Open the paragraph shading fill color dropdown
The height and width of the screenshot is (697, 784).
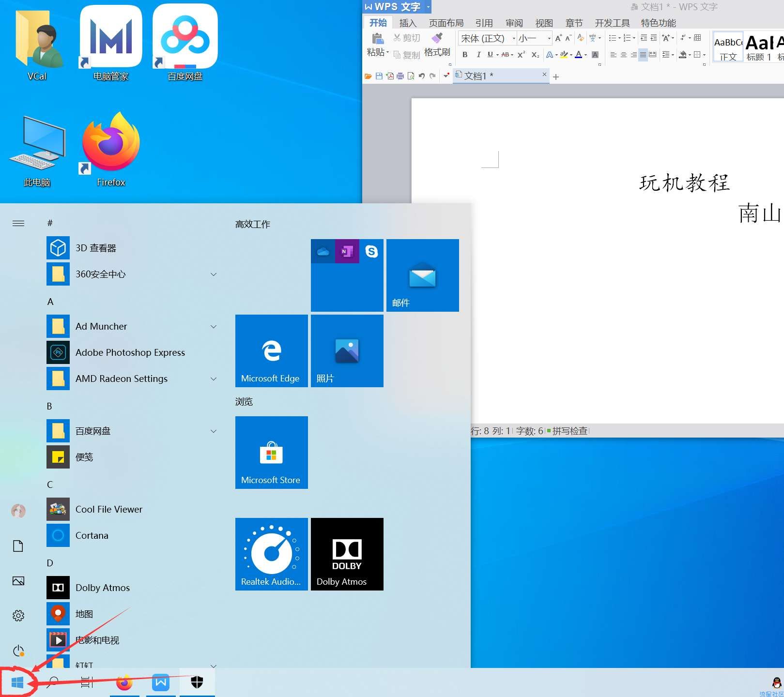coord(690,55)
